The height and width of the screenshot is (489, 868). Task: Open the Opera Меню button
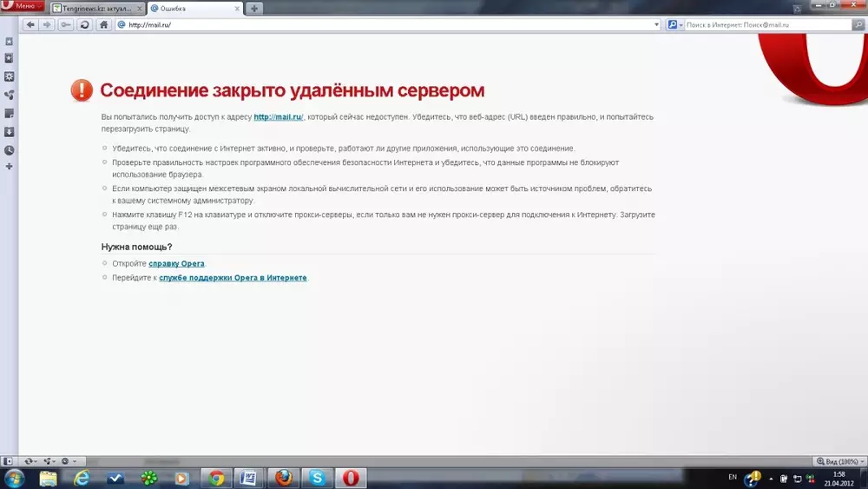pyautogui.click(x=23, y=7)
